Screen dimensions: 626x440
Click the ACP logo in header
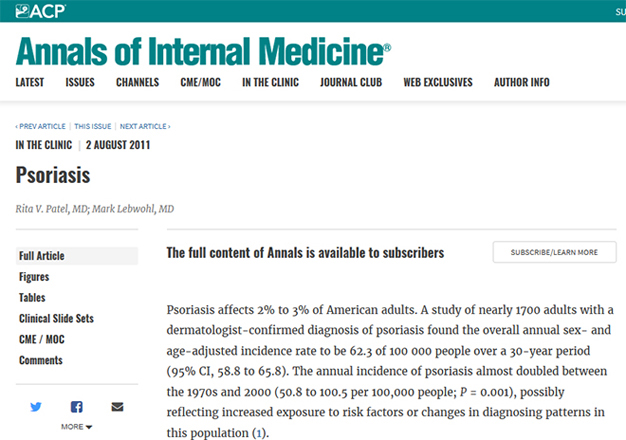[x=40, y=11]
